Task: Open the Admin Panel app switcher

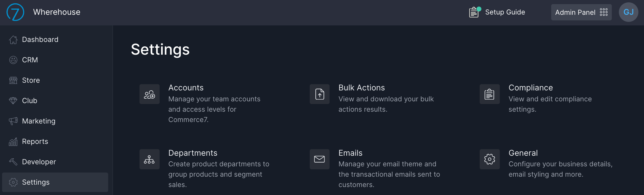Action: [x=581, y=12]
